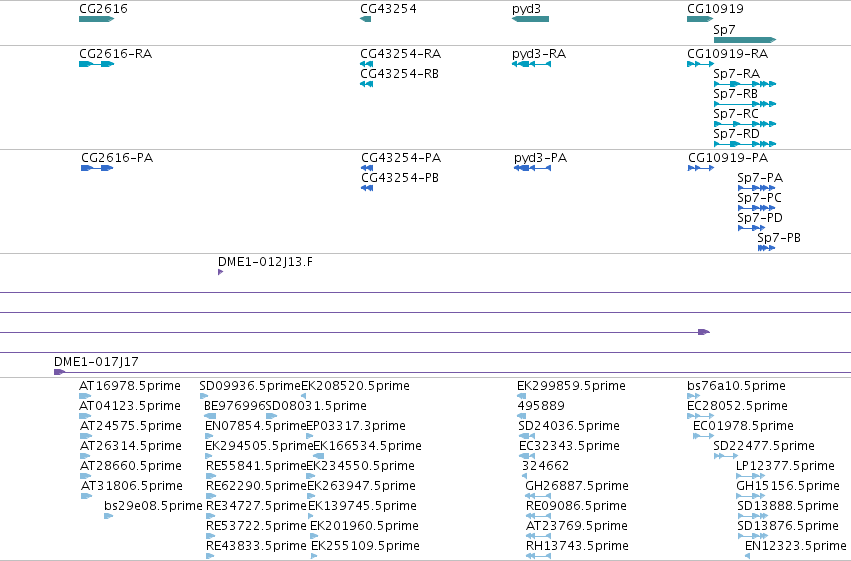Click the EK299859.5prime EST label
851x561 pixels.
coord(571,386)
